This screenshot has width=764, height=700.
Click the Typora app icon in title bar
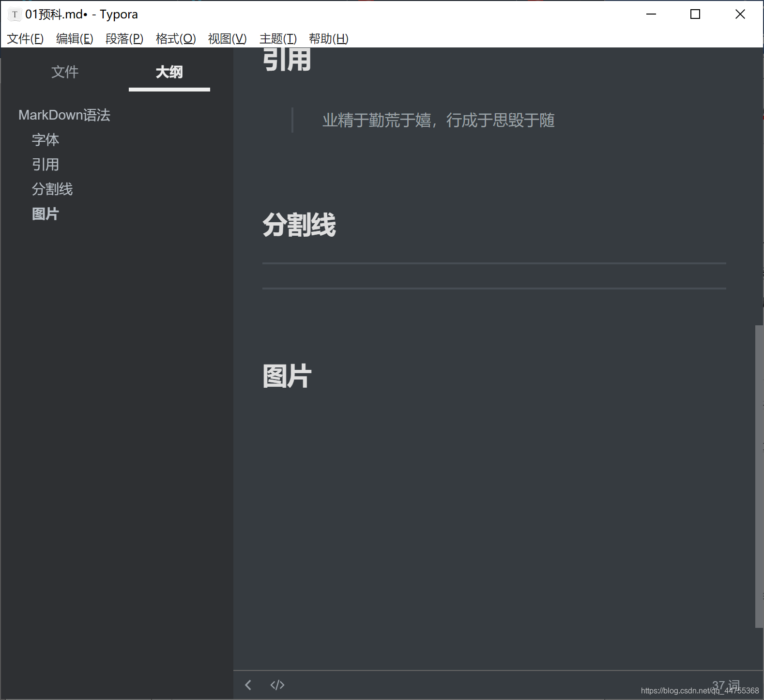point(15,15)
